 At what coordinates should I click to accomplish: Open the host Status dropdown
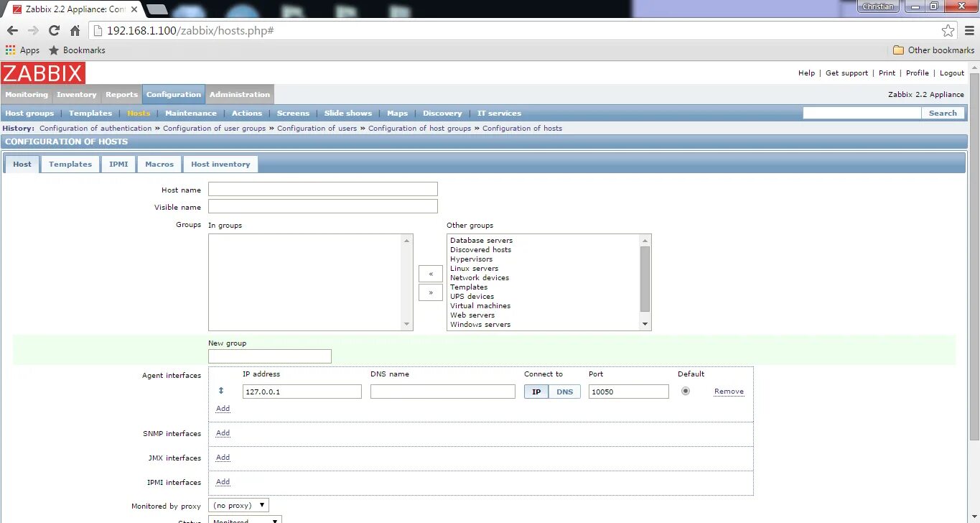244,519
